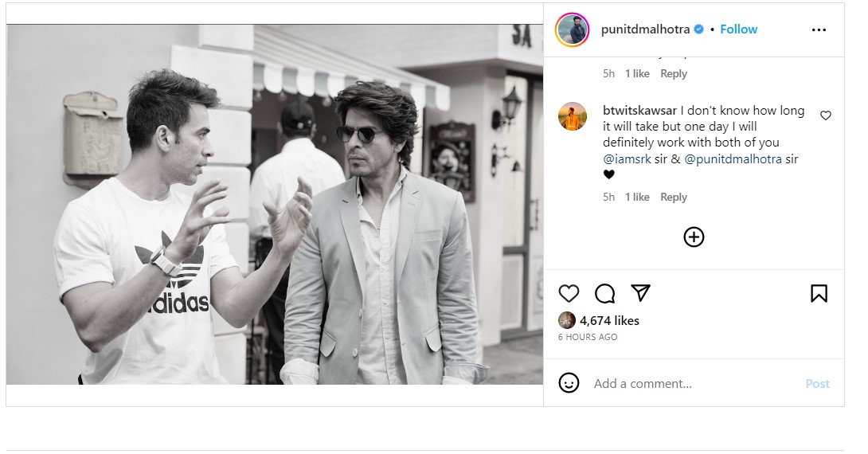View 4,674 likes list
This screenshot has height=454, width=868.
coord(609,320)
